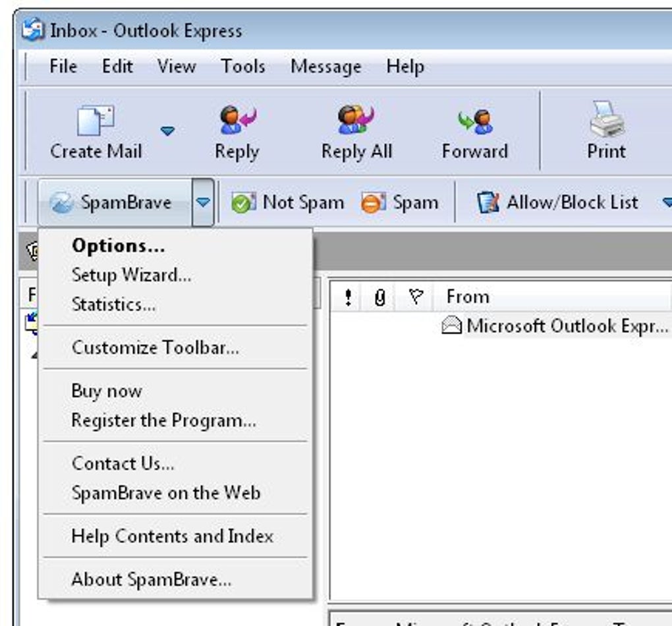Click the Outlook Express title bar icon
Image resolution: width=672 pixels, height=626 pixels.
[33, 30]
